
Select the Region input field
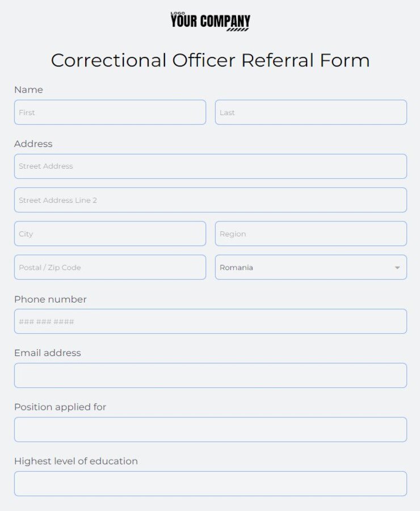pyautogui.click(x=311, y=233)
